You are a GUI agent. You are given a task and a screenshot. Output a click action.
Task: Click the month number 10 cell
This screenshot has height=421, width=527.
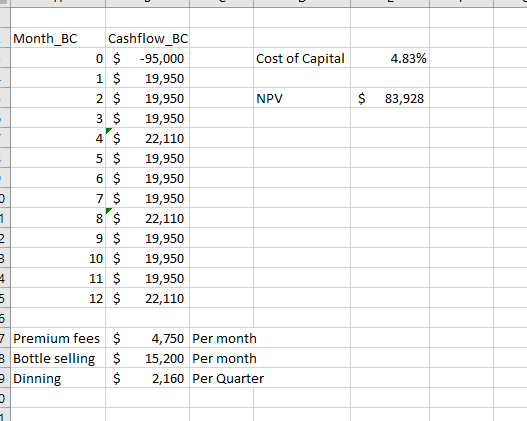tap(58, 258)
